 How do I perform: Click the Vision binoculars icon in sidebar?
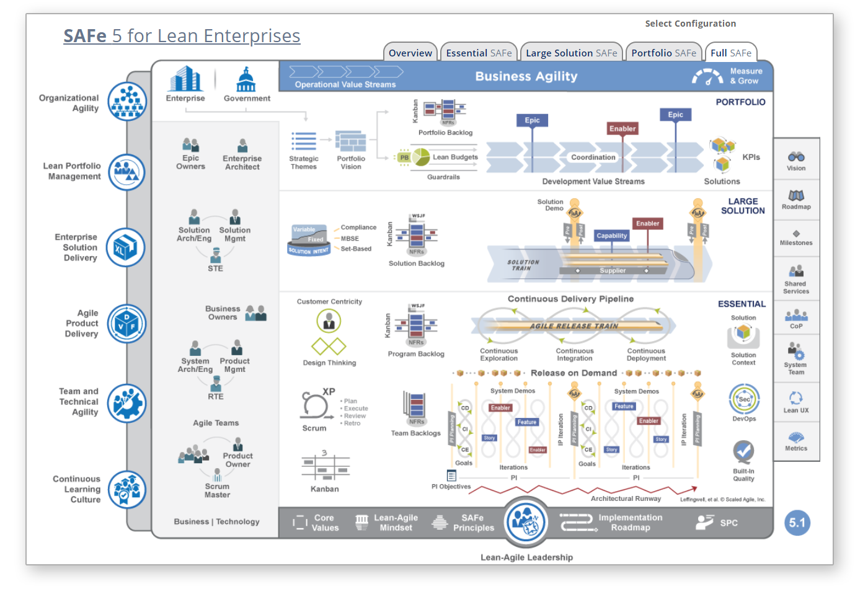point(796,157)
